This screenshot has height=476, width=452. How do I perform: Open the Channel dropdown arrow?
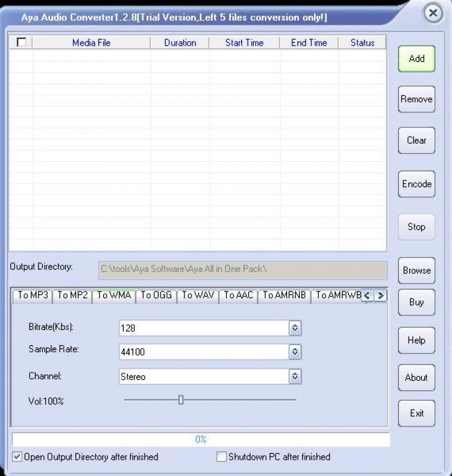coord(295,376)
